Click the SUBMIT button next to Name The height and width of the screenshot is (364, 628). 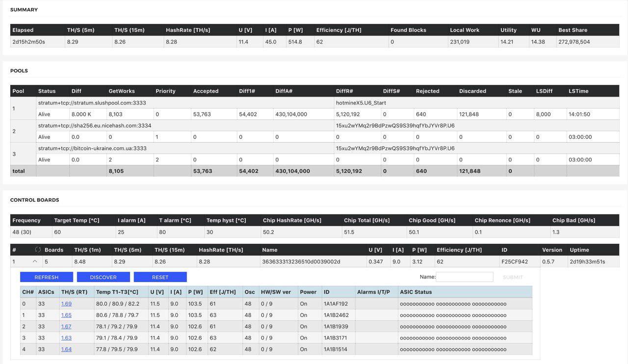[x=513, y=277]
